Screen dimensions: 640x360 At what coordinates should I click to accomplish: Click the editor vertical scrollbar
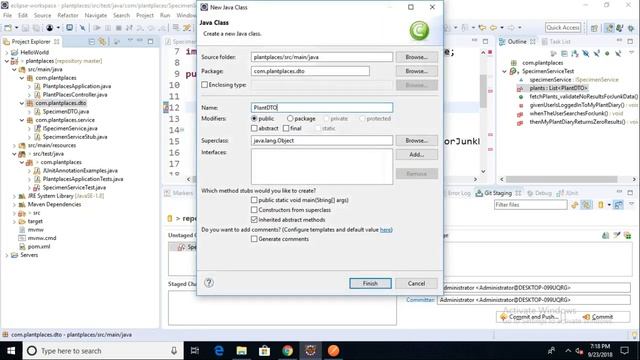[483, 90]
